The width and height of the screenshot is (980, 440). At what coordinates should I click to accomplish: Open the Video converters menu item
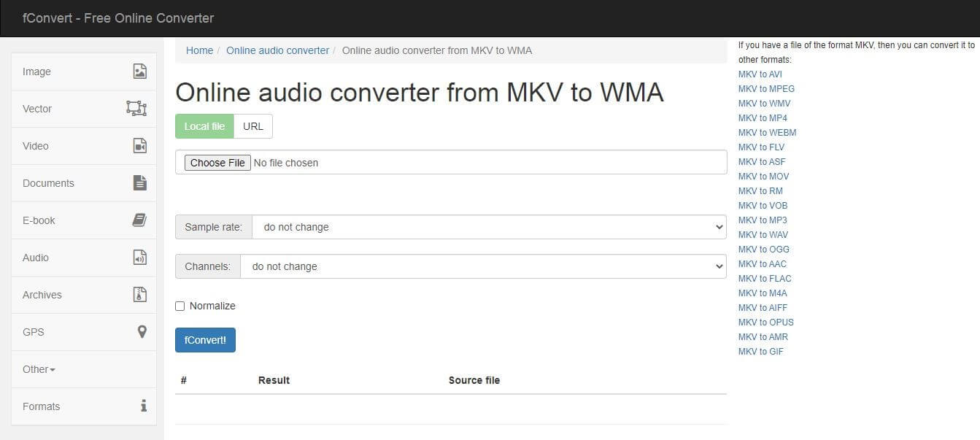pyautogui.click(x=84, y=146)
